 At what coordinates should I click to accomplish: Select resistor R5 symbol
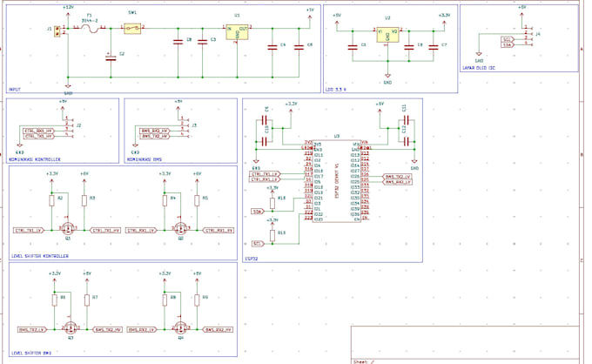point(197,200)
